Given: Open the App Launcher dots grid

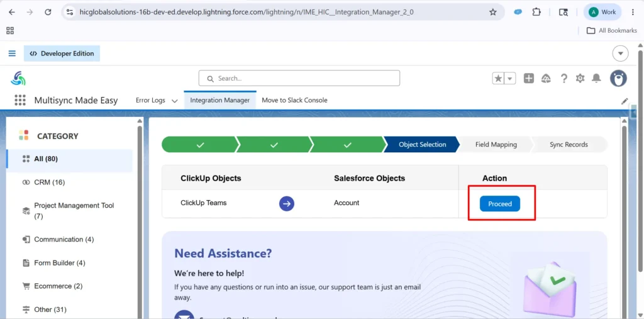Looking at the screenshot, I should 19,100.
